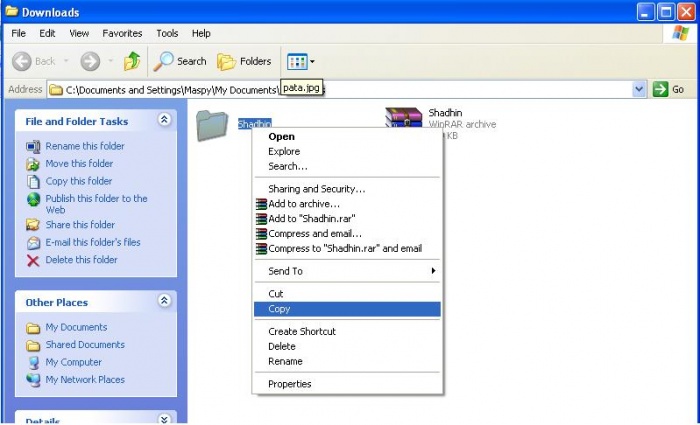This screenshot has height=425, width=700.
Task: Click Publish this folder to the Web
Action: coord(96,204)
